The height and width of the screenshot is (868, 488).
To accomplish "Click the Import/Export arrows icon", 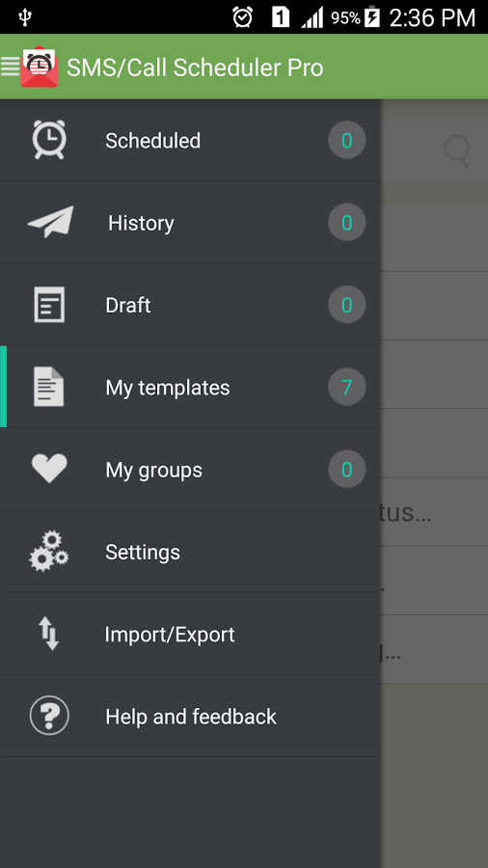I will (48, 634).
